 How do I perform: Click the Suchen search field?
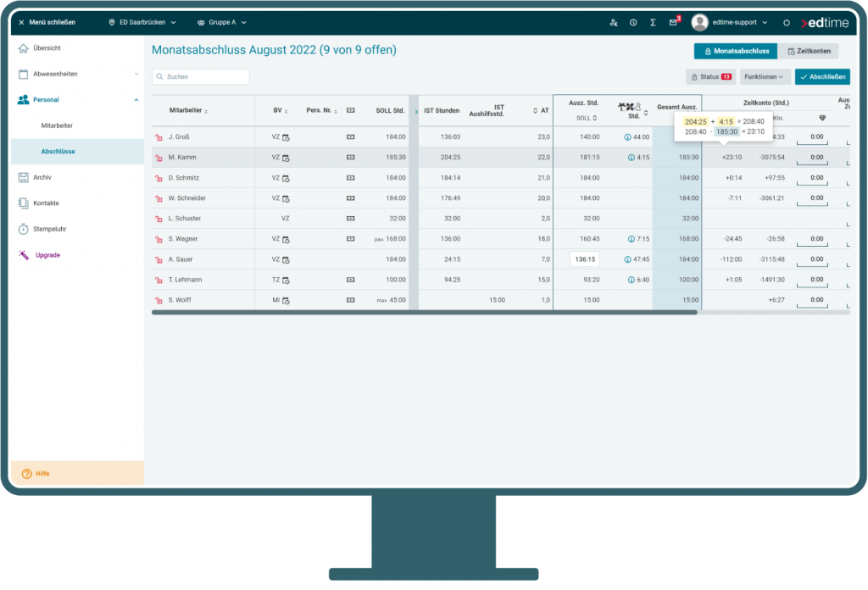[201, 76]
